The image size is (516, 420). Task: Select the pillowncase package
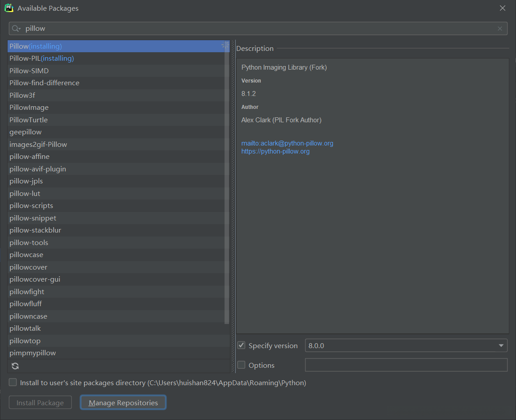point(118,316)
